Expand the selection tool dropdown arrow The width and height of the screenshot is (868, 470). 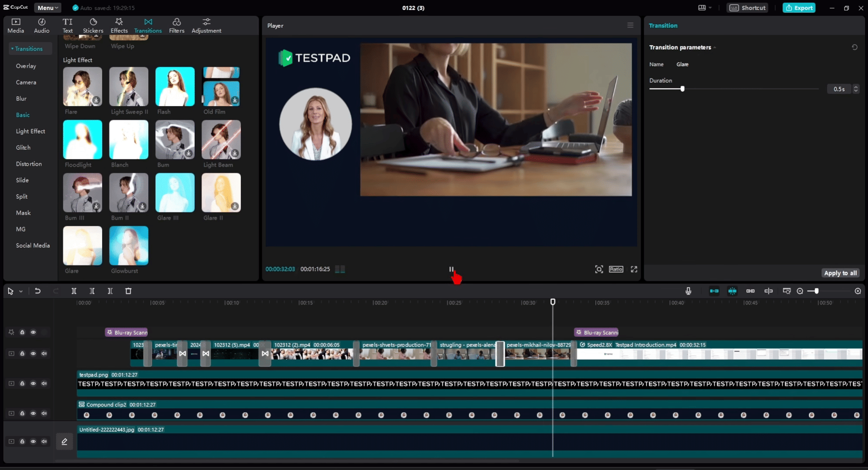click(x=20, y=292)
